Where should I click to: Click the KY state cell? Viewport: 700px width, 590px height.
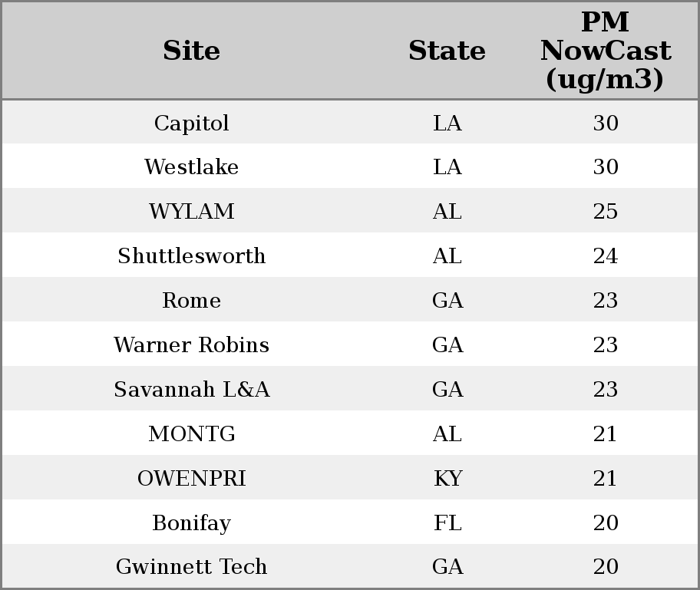(447, 479)
